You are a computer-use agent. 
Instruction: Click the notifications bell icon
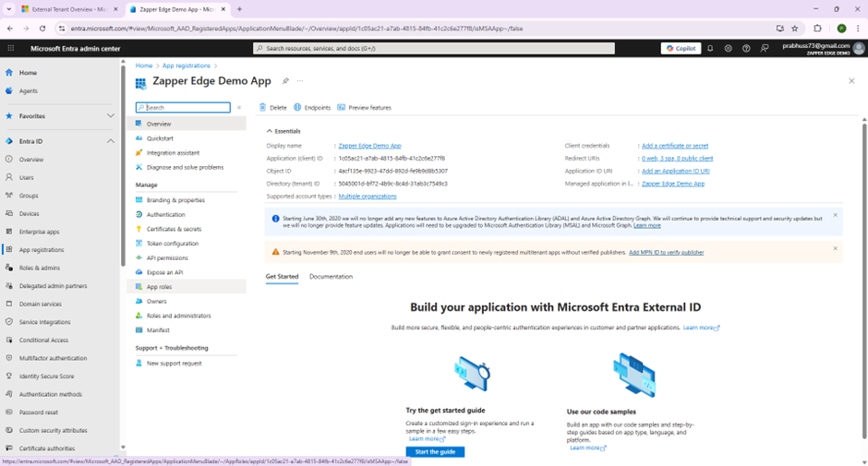pos(710,48)
